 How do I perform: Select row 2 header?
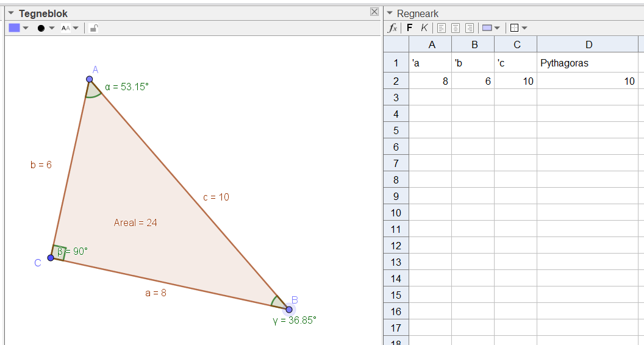tap(396, 81)
